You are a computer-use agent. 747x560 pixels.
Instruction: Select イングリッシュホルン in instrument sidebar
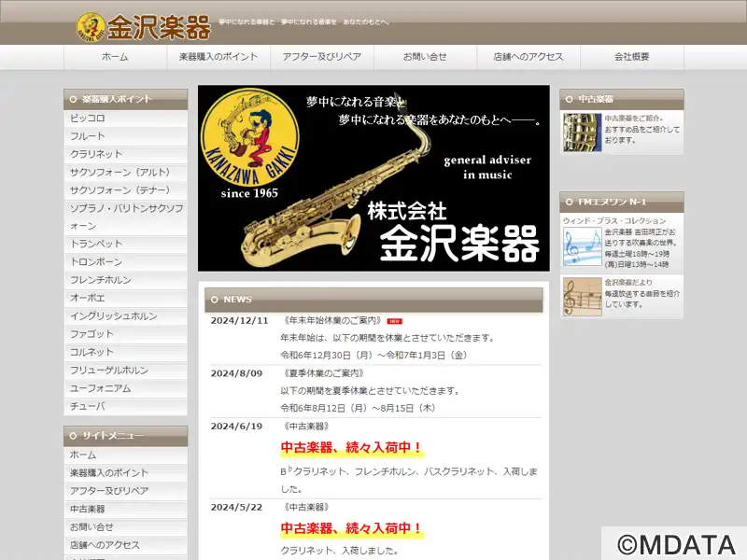tap(126, 316)
